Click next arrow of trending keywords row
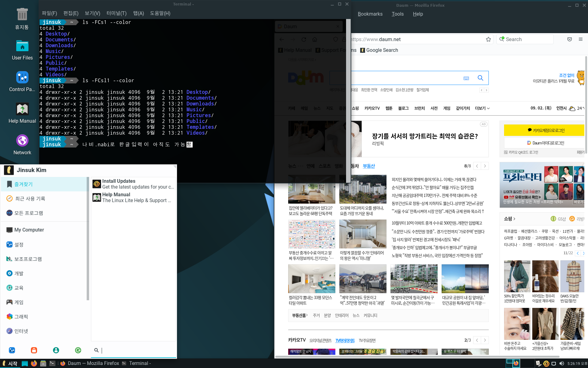Viewport: 588px width, 368px height. click(486, 90)
